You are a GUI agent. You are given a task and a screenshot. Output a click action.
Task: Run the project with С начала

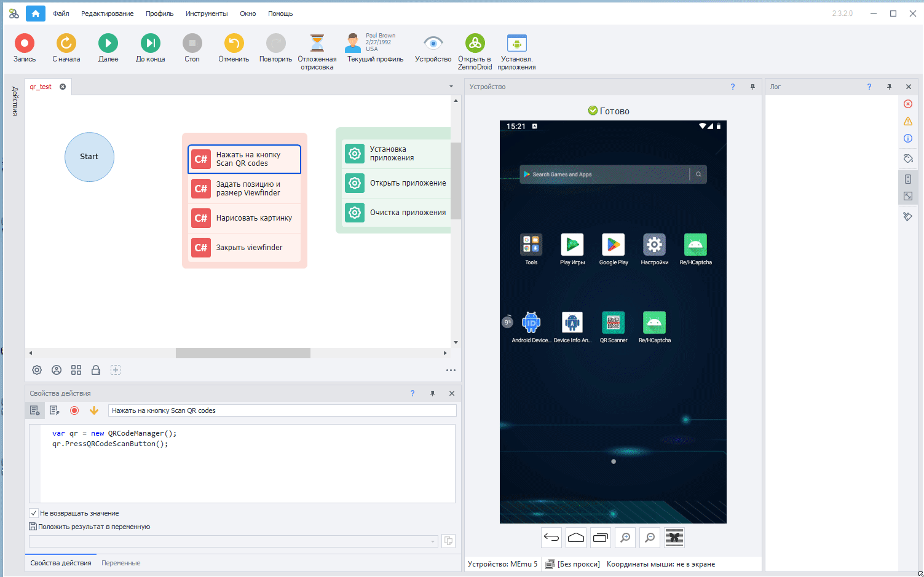click(66, 44)
